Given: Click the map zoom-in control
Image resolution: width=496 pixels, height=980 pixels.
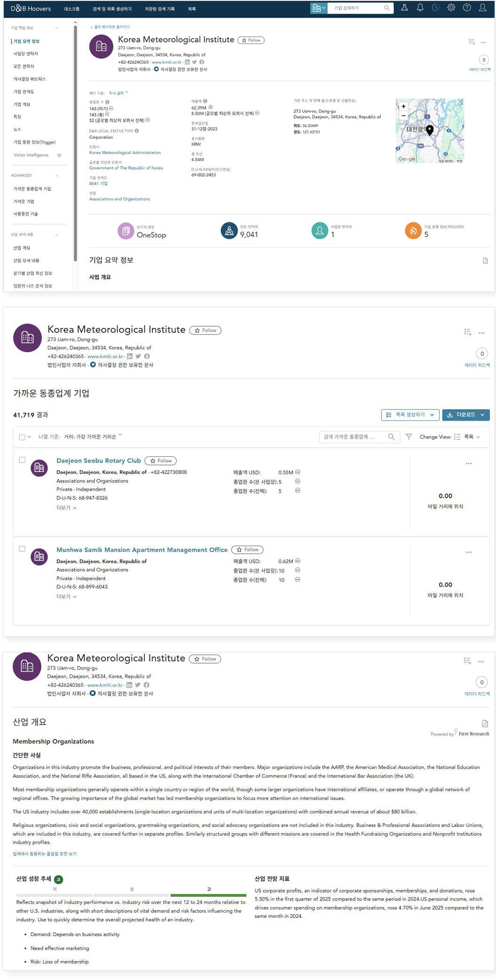Looking at the screenshot, I should click(x=403, y=107).
